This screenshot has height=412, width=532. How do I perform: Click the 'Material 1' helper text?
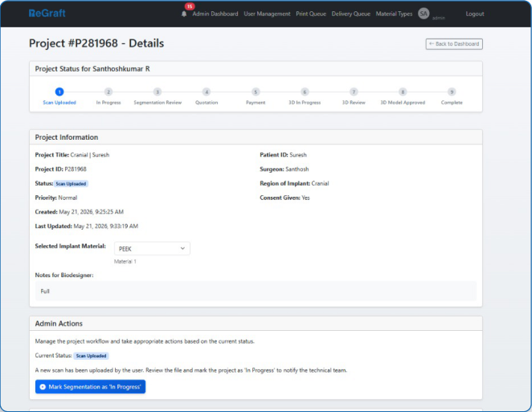click(x=125, y=262)
